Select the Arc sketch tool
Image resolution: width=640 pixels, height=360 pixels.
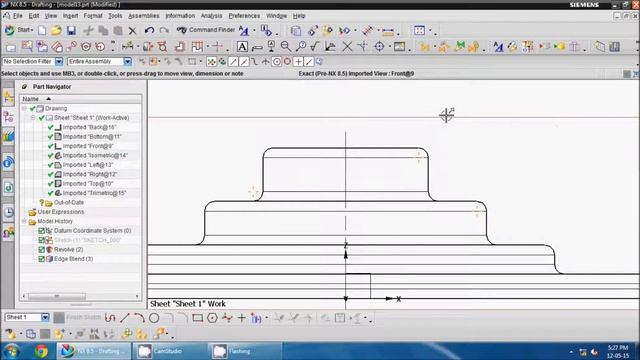[x=139, y=318]
